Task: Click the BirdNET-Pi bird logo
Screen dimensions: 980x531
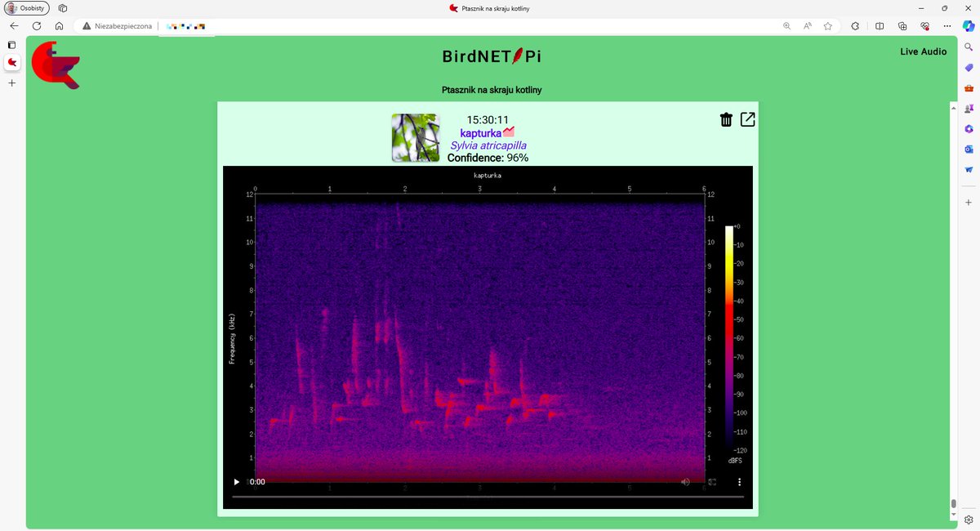Action: pos(55,64)
